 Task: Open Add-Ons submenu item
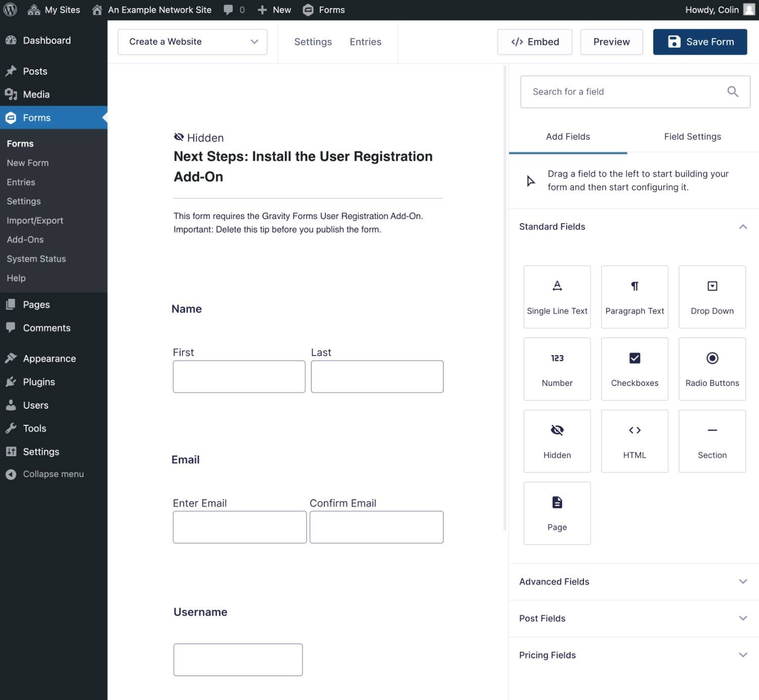tap(25, 240)
